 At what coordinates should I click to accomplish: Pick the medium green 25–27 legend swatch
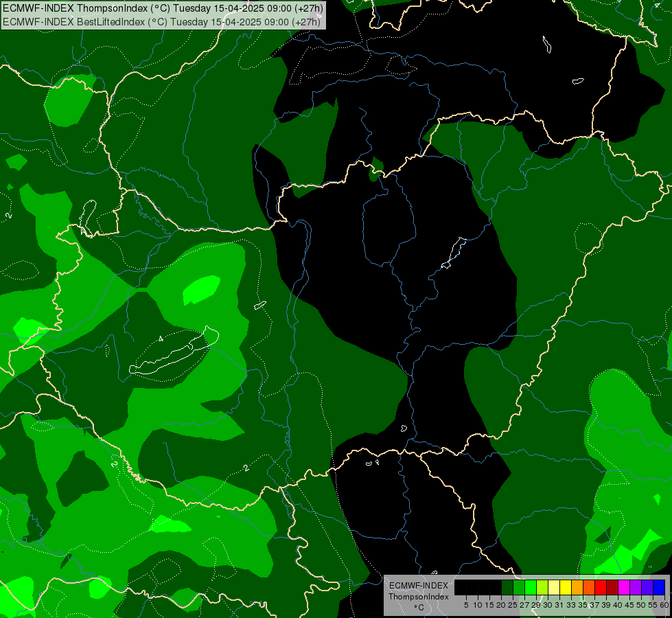[x=519, y=587]
